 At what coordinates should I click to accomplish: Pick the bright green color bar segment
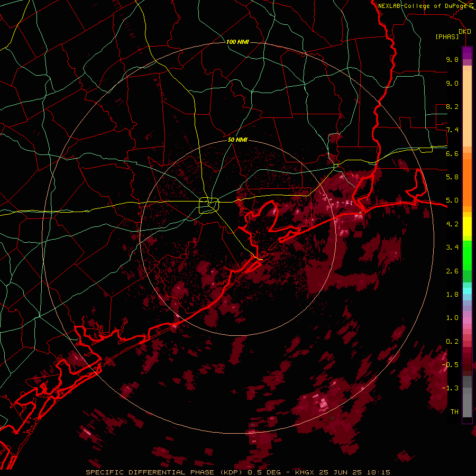467,255
